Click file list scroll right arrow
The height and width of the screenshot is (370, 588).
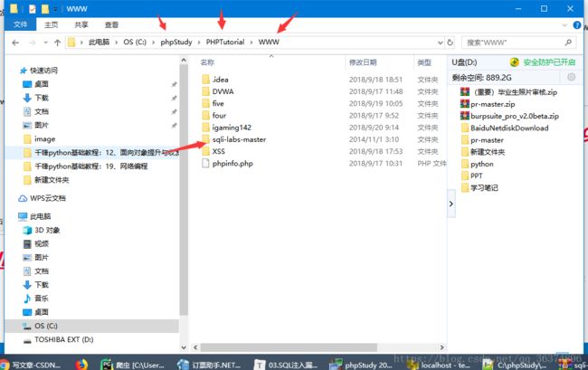click(x=441, y=347)
